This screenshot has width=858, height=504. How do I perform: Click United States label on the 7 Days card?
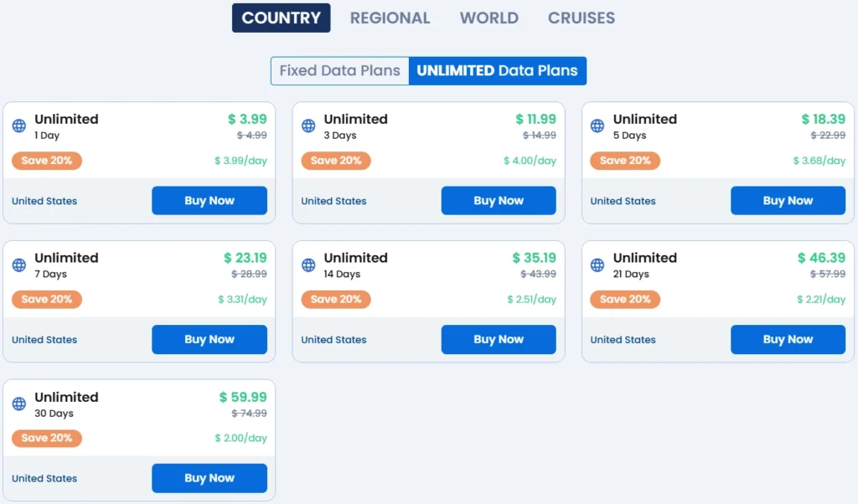pos(44,340)
